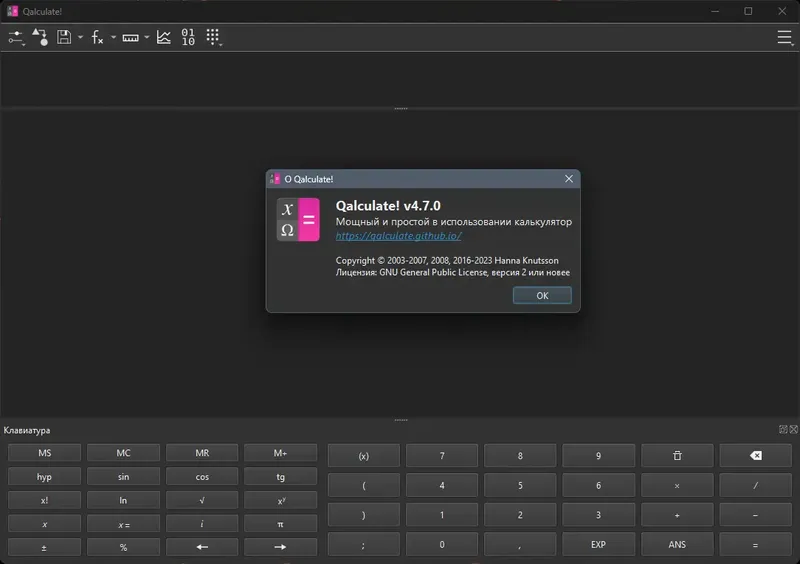The height and width of the screenshot is (564, 800).
Task: Click the digit 5 key
Action: (520, 485)
